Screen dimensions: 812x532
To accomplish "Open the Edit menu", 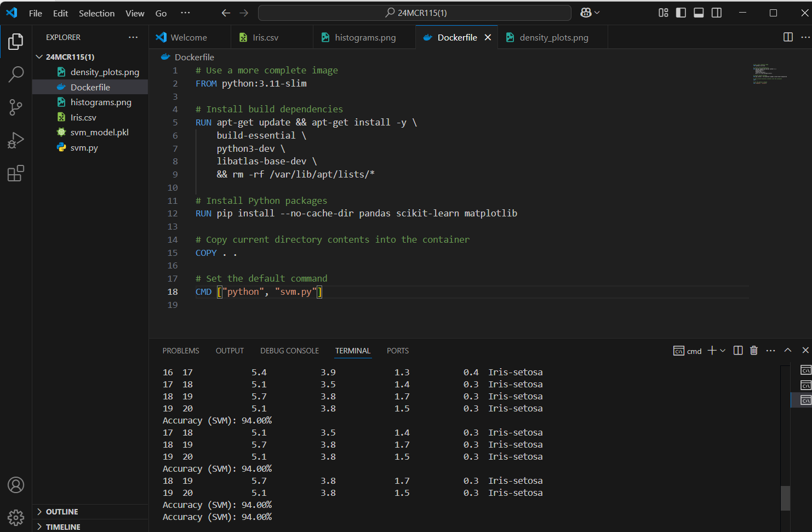I will point(60,13).
